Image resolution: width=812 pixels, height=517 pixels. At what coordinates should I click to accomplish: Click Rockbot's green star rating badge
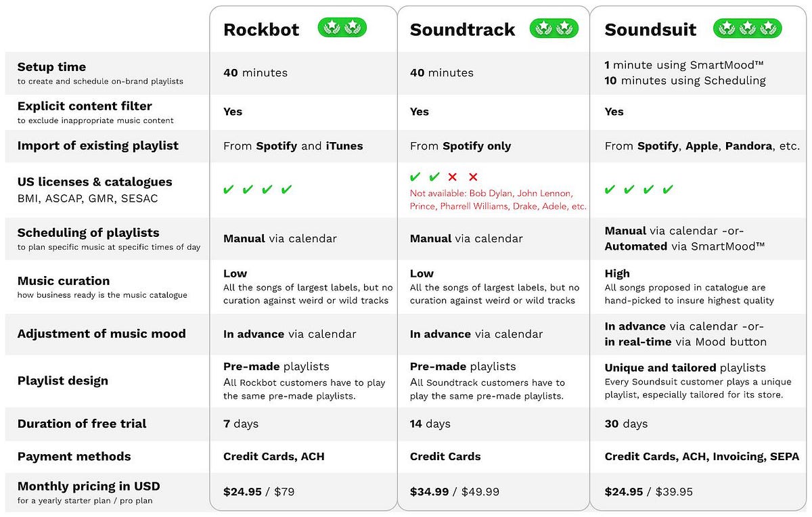pyautogui.click(x=342, y=28)
